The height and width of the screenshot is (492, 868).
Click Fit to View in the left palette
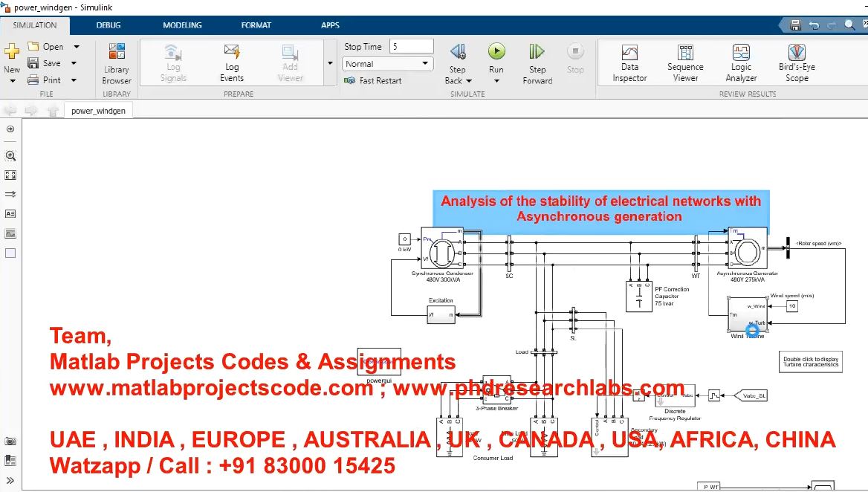tap(10, 175)
